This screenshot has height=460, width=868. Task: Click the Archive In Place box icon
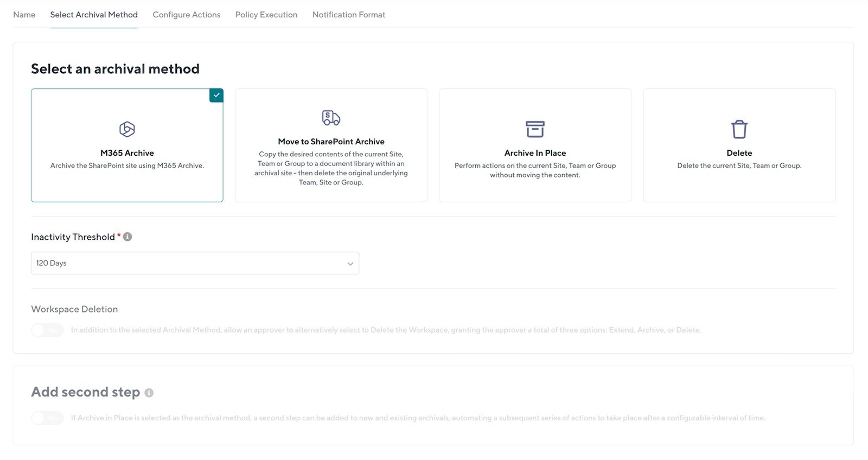tap(535, 129)
